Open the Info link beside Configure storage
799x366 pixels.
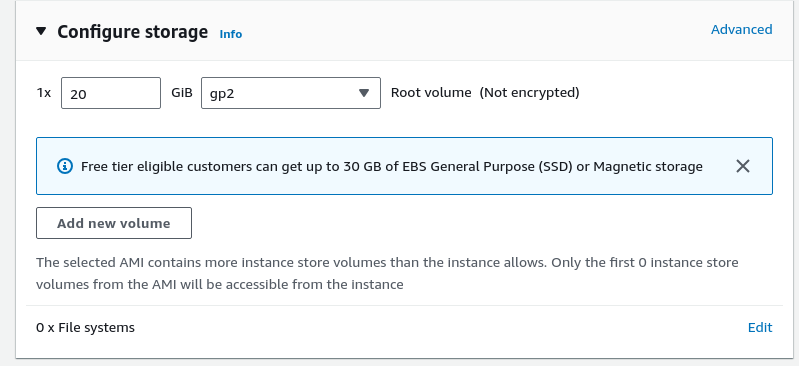click(x=230, y=34)
